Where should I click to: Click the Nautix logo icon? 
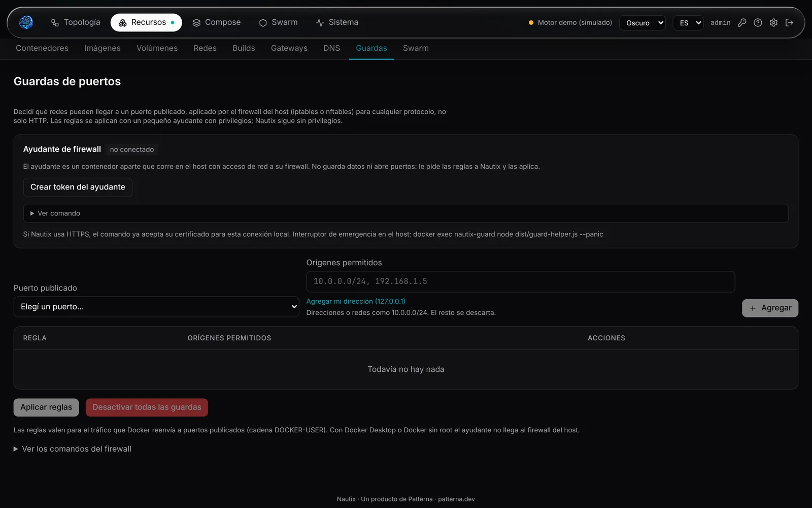[x=26, y=22]
